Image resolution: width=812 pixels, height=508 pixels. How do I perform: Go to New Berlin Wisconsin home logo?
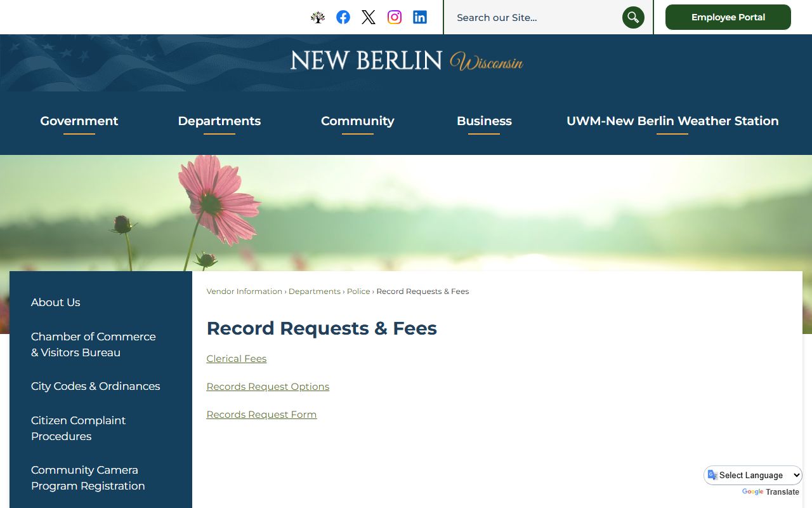pyautogui.click(x=407, y=61)
